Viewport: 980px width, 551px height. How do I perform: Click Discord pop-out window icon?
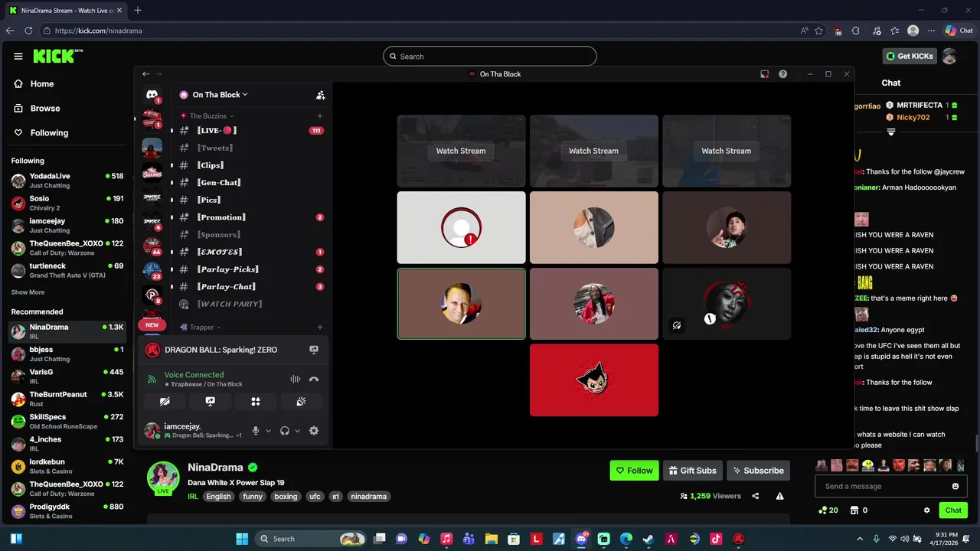click(764, 74)
